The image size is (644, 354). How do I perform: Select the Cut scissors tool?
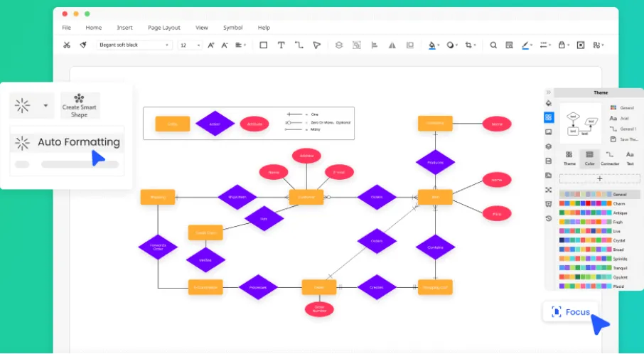66,45
